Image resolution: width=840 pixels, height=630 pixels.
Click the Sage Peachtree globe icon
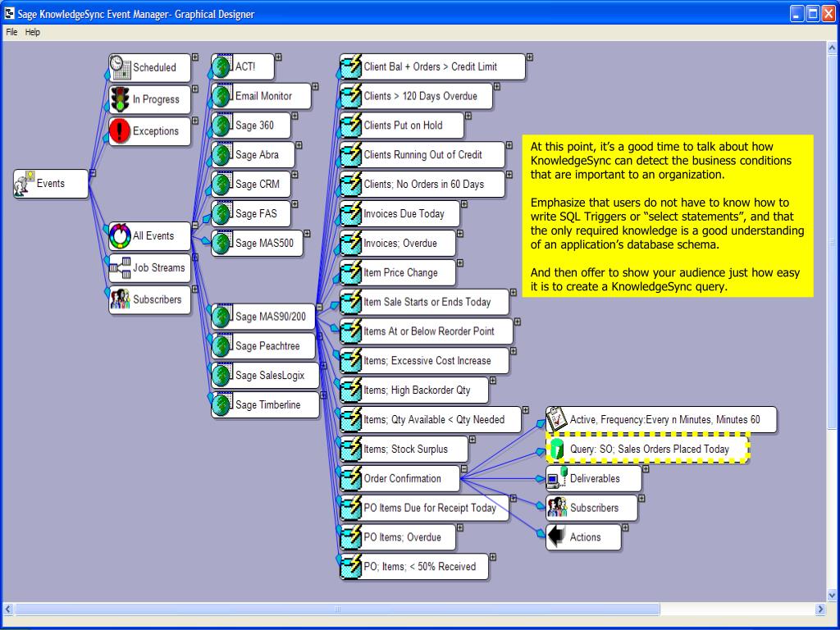click(221, 346)
